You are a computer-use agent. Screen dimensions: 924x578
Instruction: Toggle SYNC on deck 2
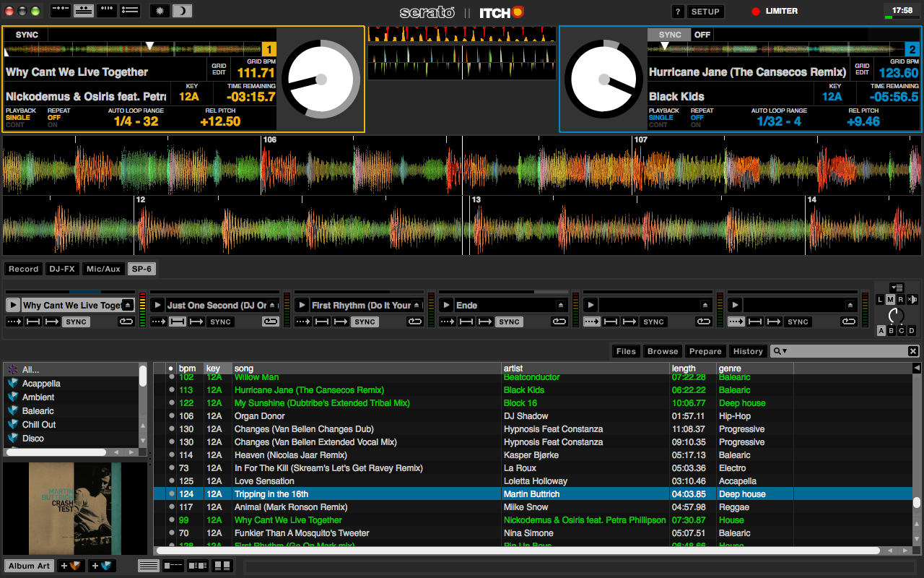(x=670, y=35)
